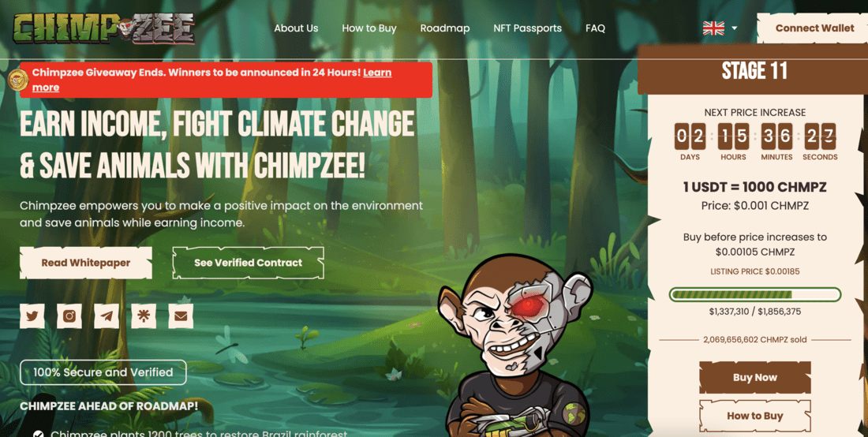
Task: Select NFT Passports in the navigation
Action: [528, 28]
